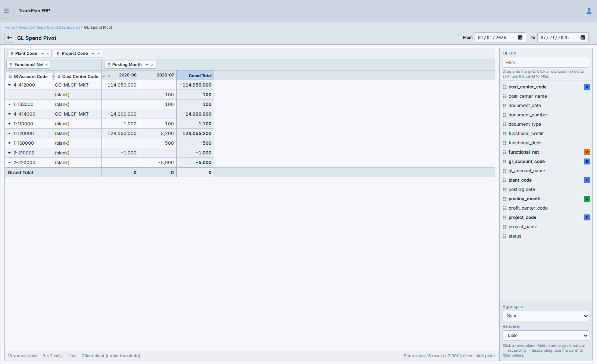
Task: Open the Renderer Table dropdown
Action: point(546,336)
